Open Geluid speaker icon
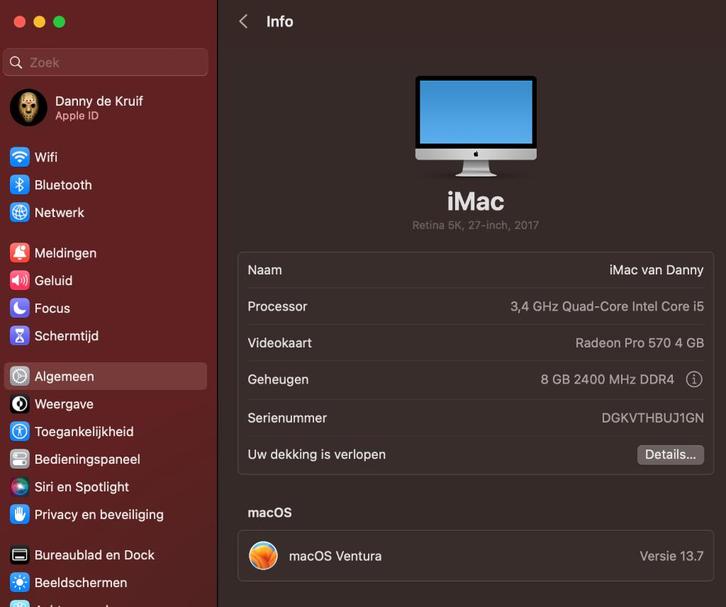The height and width of the screenshot is (607, 726). click(x=19, y=281)
